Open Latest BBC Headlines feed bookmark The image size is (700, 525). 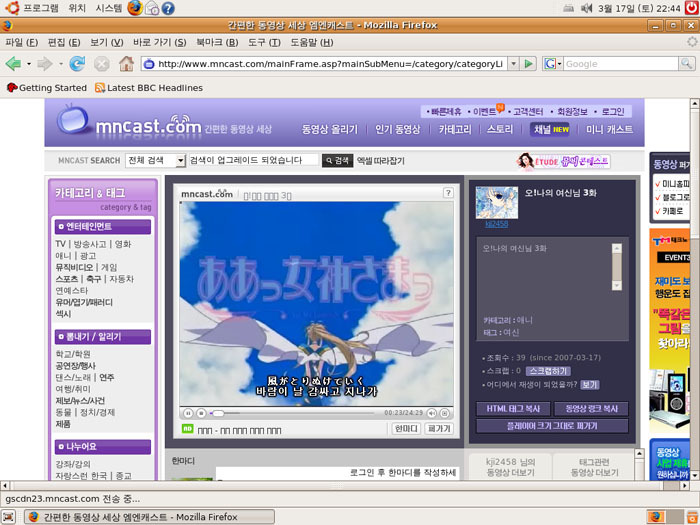[149, 88]
